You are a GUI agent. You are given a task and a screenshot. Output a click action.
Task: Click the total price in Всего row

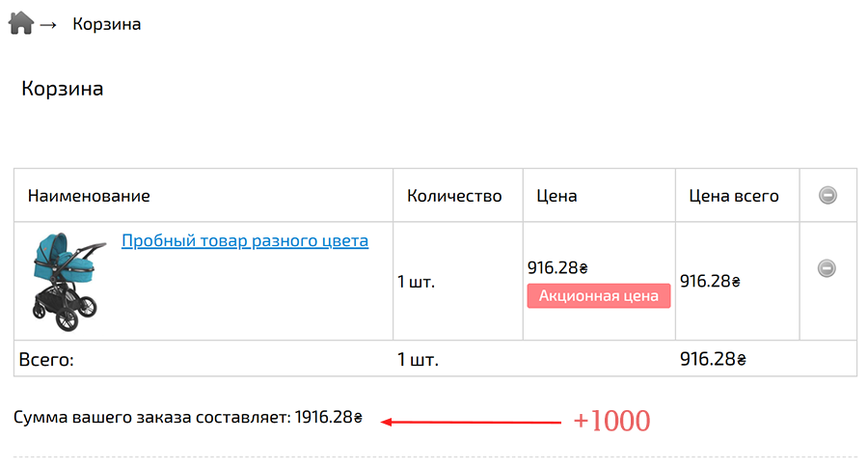pos(713,360)
